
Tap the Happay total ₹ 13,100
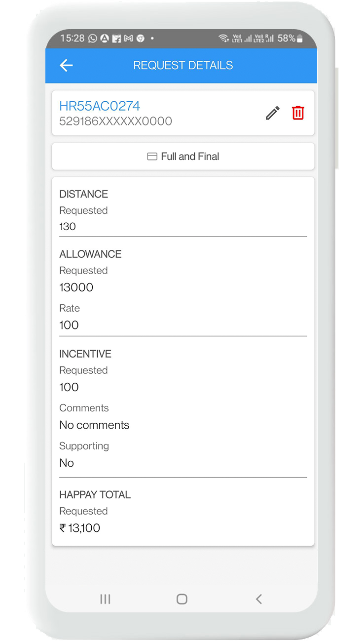point(80,528)
